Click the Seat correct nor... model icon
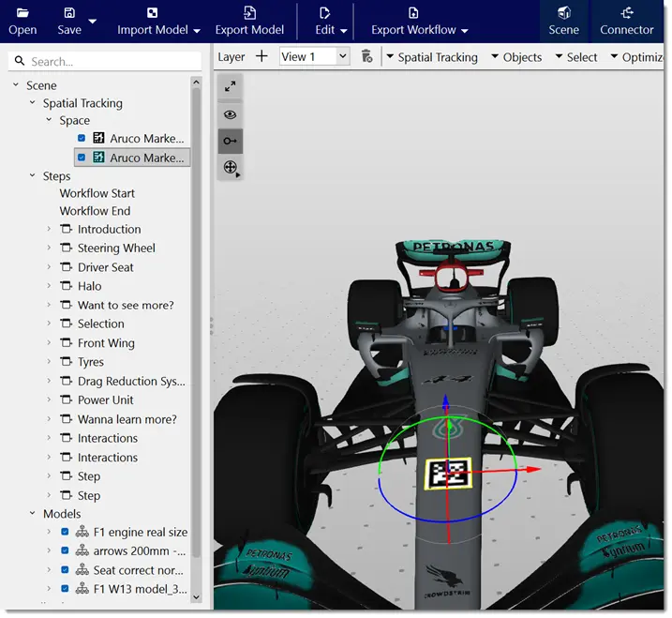 tap(82, 570)
